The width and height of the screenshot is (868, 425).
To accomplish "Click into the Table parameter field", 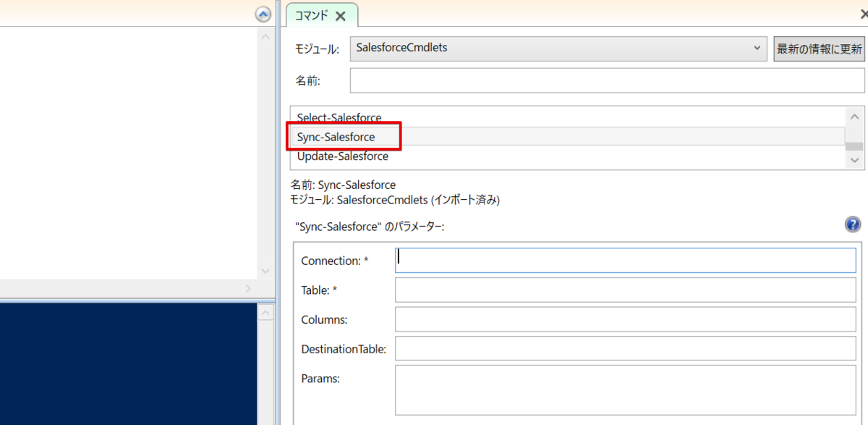I will coord(626,290).
